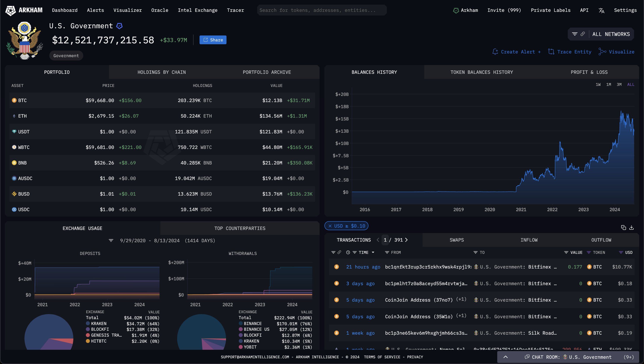Image resolution: width=644 pixels, height=364 pixels.
Task: Filter transactions by USD column
Action: pyautogui.click(x=621, y=253)
